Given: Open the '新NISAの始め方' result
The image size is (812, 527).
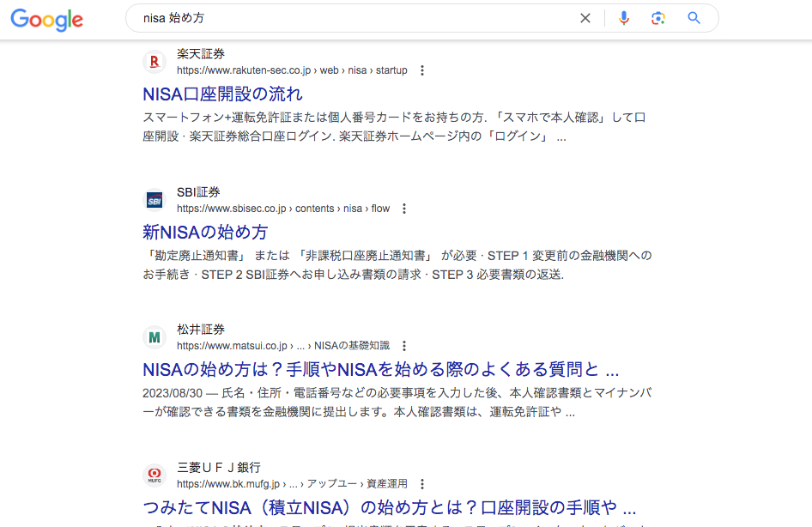Looking at the screenshot, I should pos(205,232).
